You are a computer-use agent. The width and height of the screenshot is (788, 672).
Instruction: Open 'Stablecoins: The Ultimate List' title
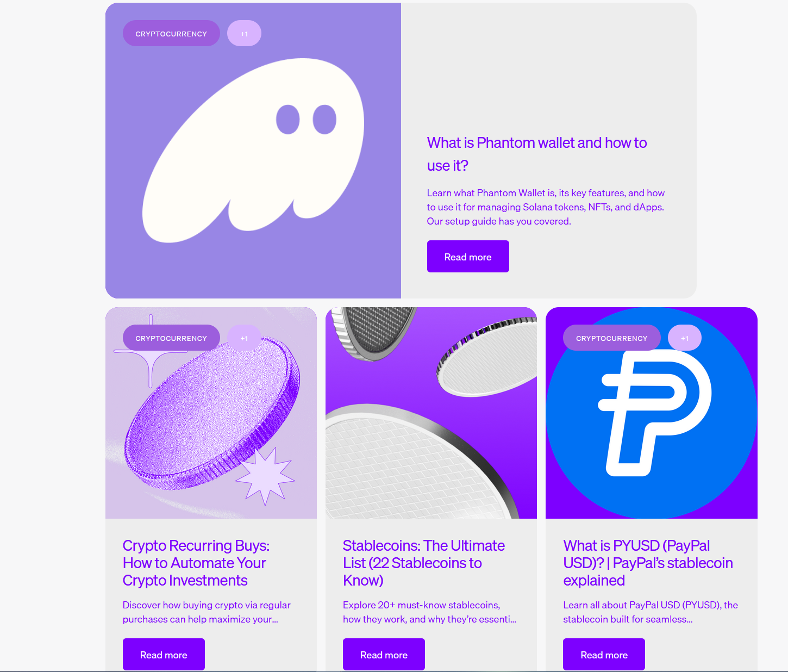[x=424, y=563]
